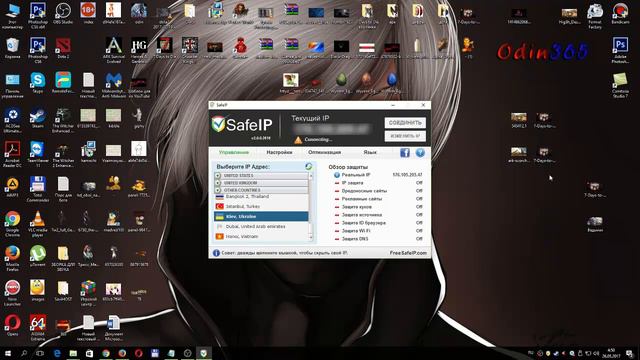Screen dimensions: 640x360
Task: Open Camtasia Studio 7 desktop icon
Action: click(x=620, y=85)
